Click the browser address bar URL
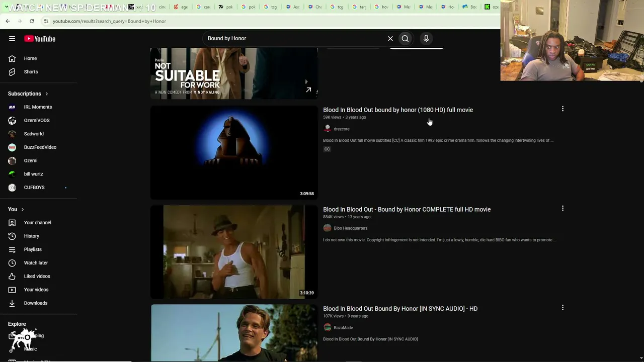Screen dimensions: 644x362 click(x=109, y=21)
